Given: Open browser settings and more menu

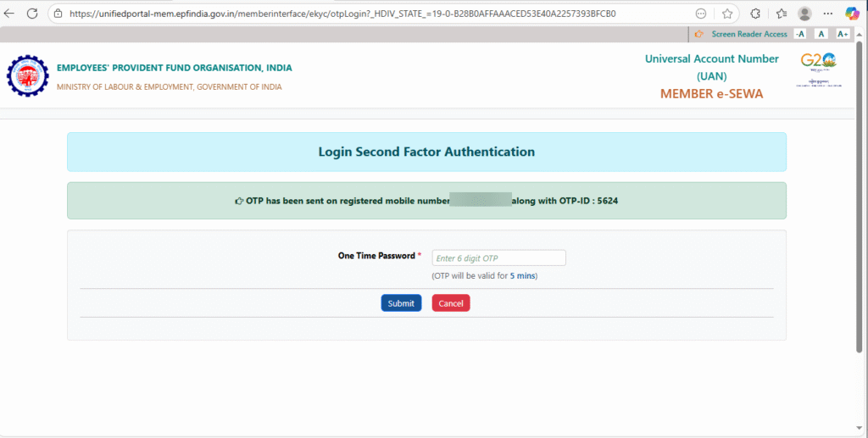Looking at the screenshot, I should tap(828, 14).
